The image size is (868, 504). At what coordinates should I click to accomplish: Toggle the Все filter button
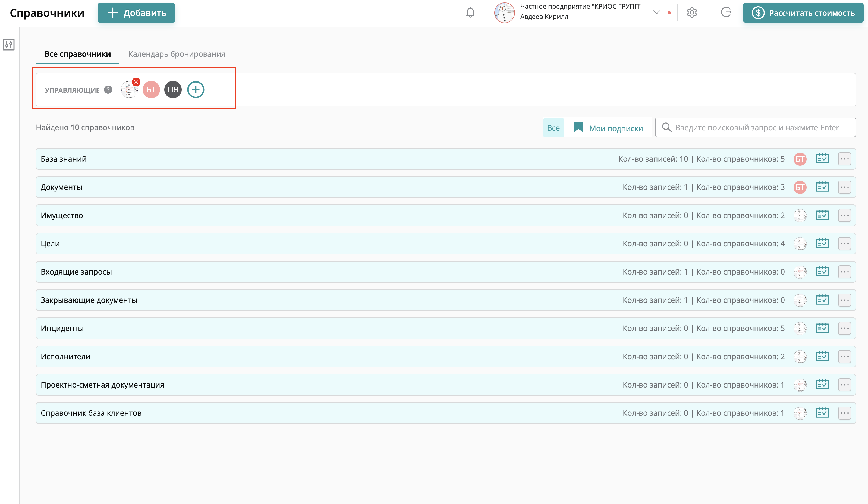[553, 128]
